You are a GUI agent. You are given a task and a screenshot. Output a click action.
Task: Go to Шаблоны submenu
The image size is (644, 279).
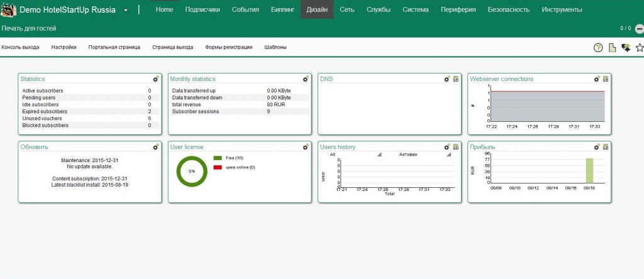click(275, 47)
